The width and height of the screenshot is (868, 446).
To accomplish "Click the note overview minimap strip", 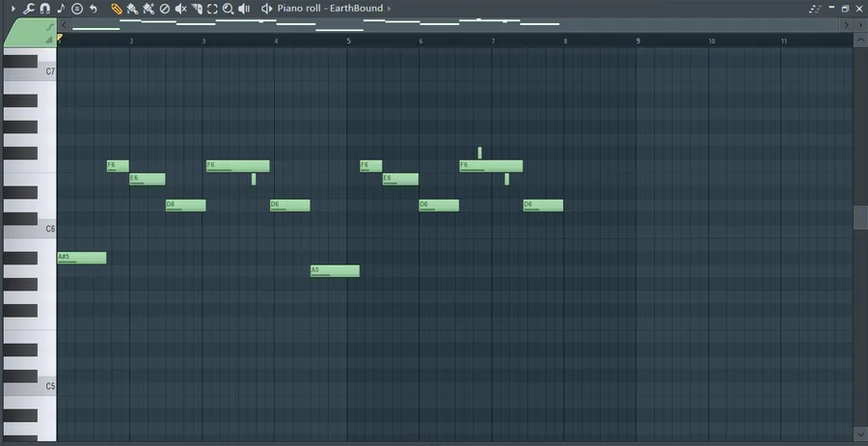I will coord(455,24).
